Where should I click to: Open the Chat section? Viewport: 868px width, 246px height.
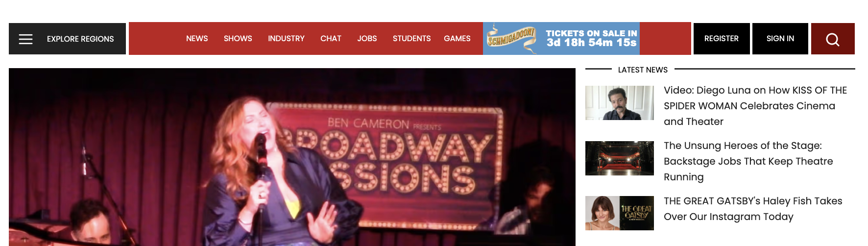point(331,38)
